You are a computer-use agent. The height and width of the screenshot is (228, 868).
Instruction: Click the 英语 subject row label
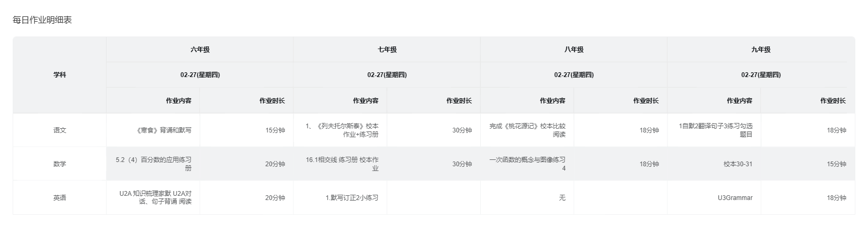tap(60, 197)
